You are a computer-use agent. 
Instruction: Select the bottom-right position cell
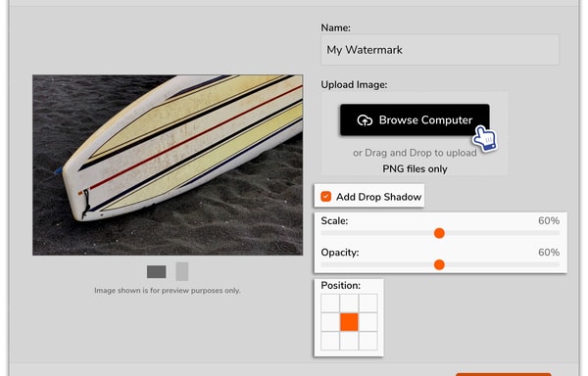coord(367,341)
